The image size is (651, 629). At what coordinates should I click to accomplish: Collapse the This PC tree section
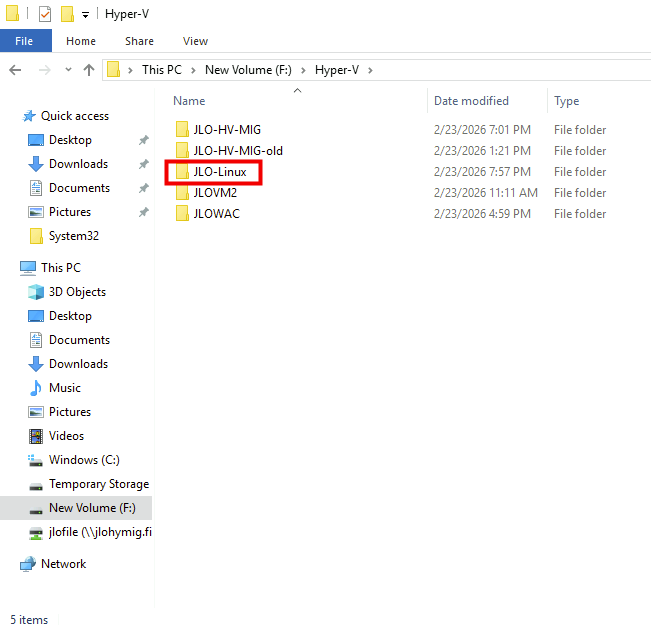coord(11,268)
